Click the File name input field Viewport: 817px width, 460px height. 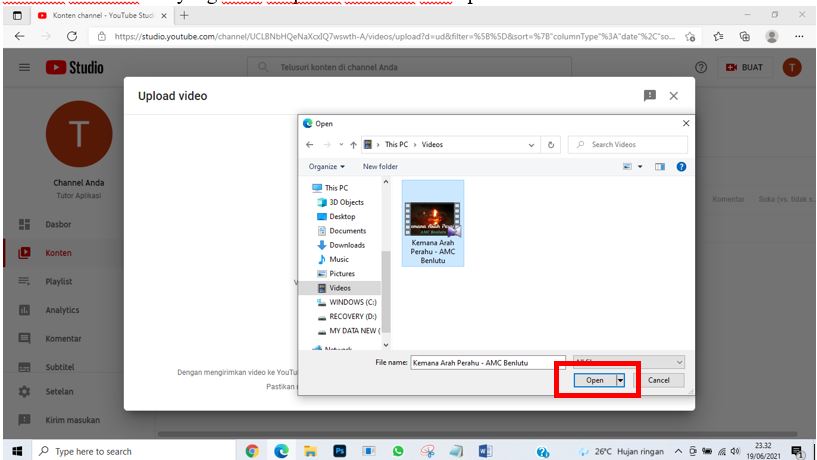(485, 362)
